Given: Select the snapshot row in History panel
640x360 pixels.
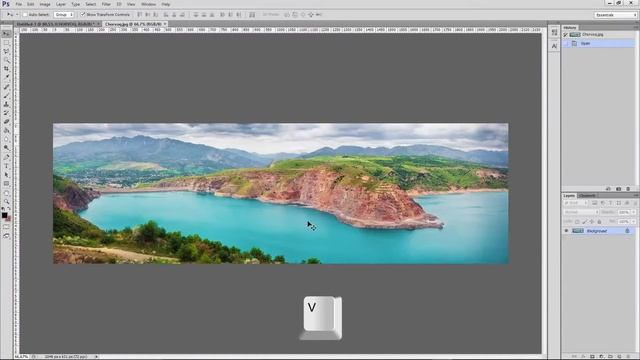Looking at the screenshot, I should [x=598, y=35].
